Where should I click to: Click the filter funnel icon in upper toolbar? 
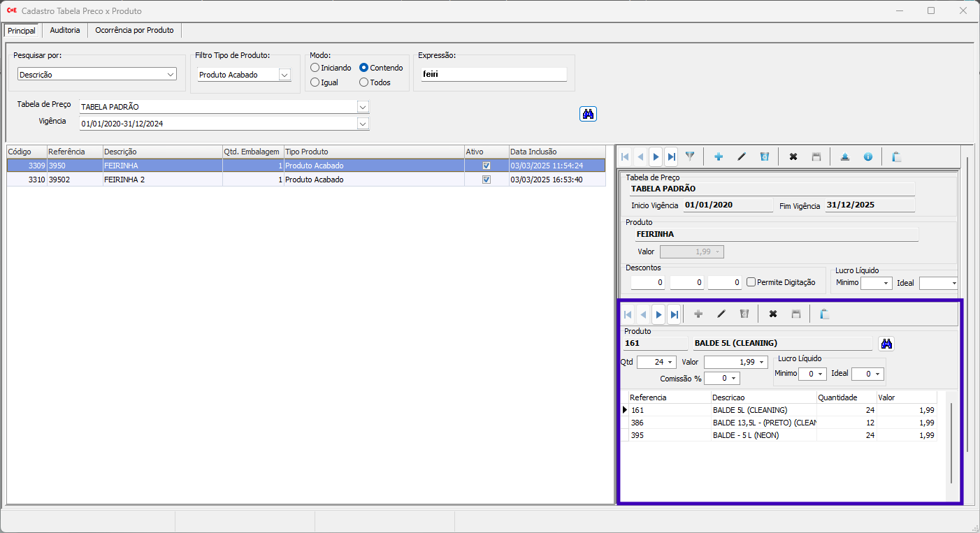coord(690,156)
